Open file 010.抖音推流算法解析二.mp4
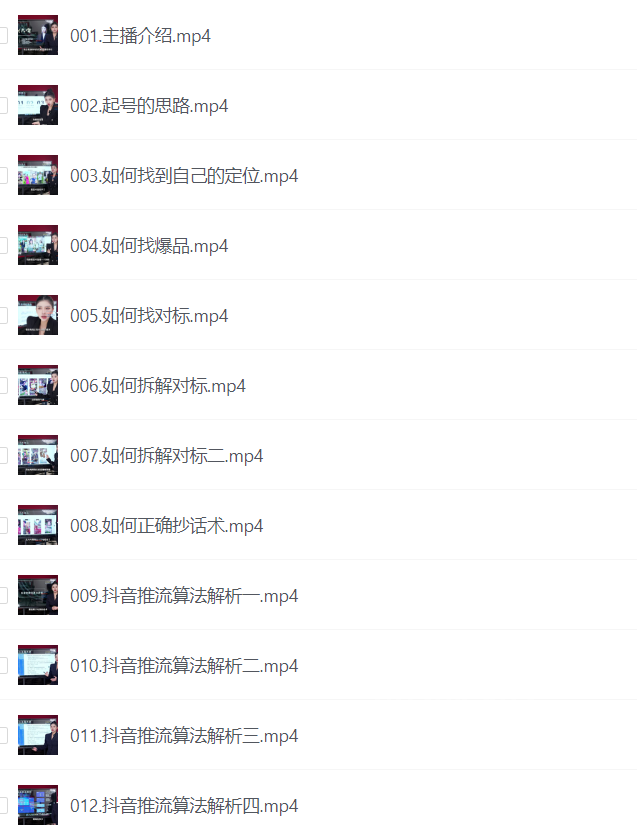The height and width of the screenshot is (834, 637). (x=184, y=665)
